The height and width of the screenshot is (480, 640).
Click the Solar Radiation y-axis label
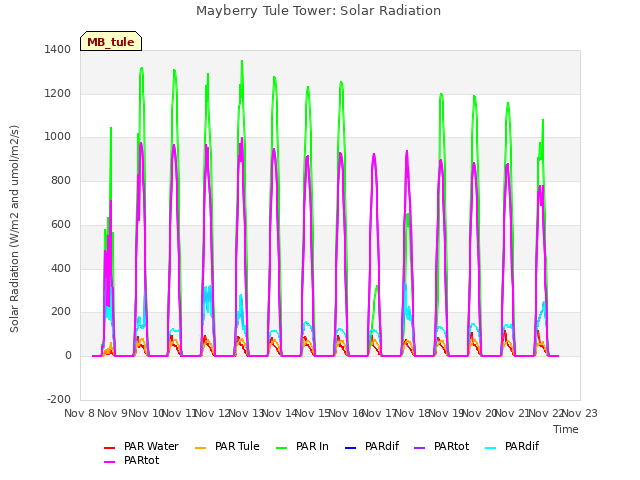pos(14,229)
